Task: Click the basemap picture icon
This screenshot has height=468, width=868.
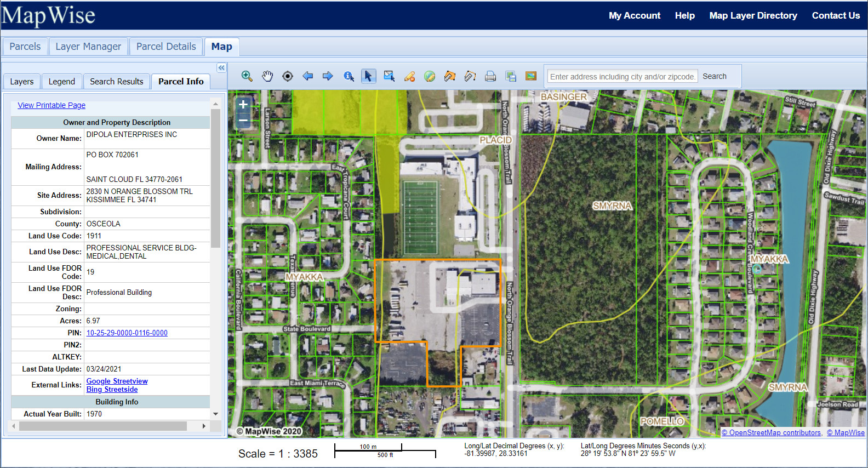Action: [x=531, y=76]
